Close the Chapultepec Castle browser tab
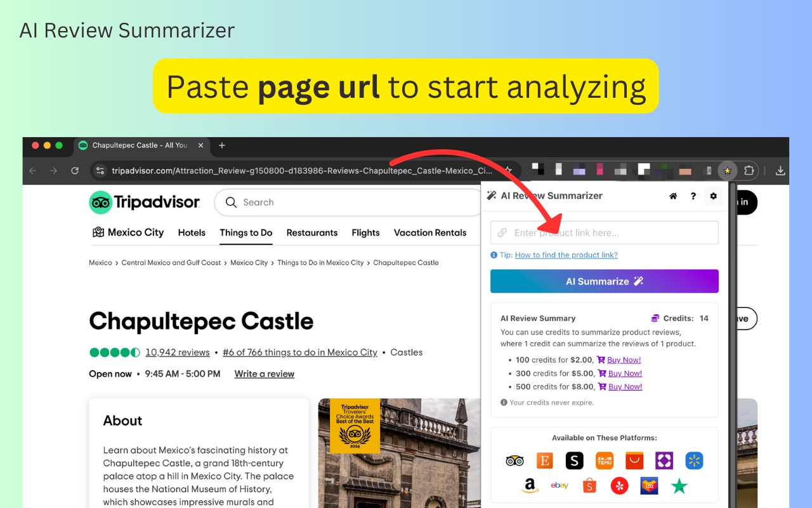Viewport: 812px width, 508px height. pyautogui.click(x=201, y=145)
